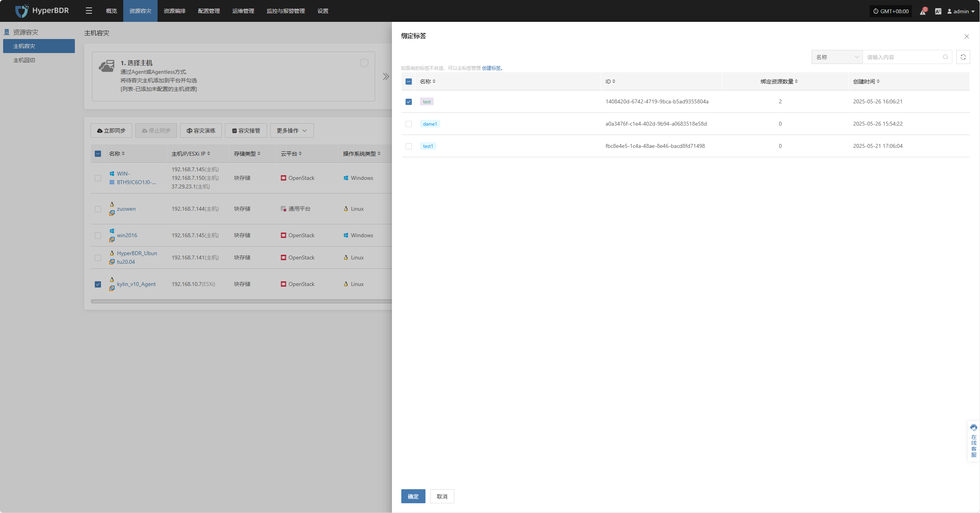
Task: Check the WIN-BTH9JC6O1J0 host checkbox
Action: point(98,178)
